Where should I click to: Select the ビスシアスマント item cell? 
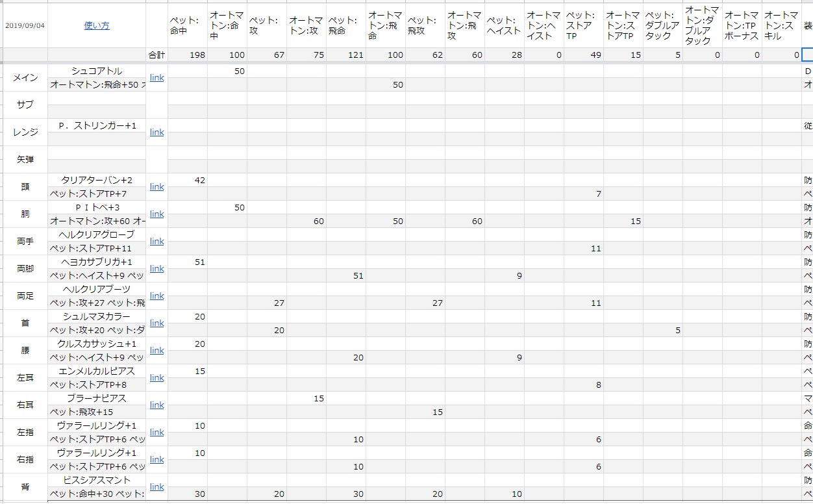point(97,480)
